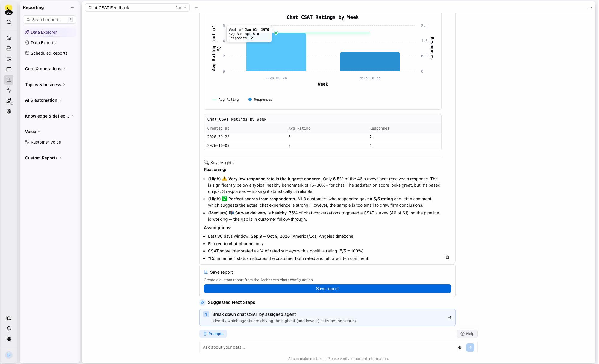Expand Knowledge & deflection section

click(49, 116)
